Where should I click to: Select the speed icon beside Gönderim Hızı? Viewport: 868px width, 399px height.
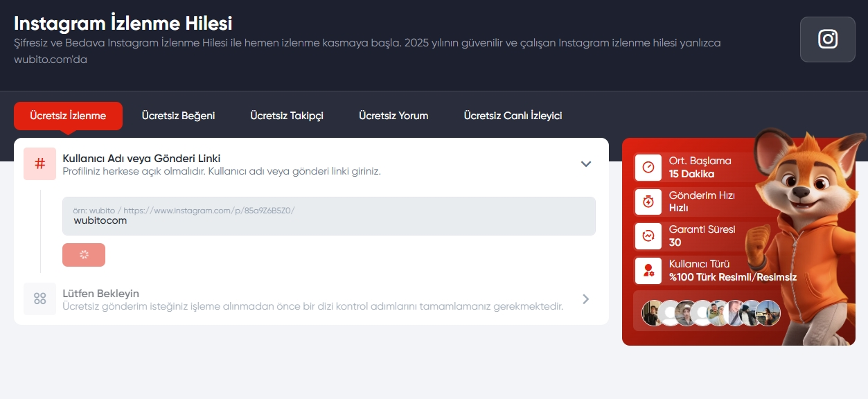[x=648, y=202]
